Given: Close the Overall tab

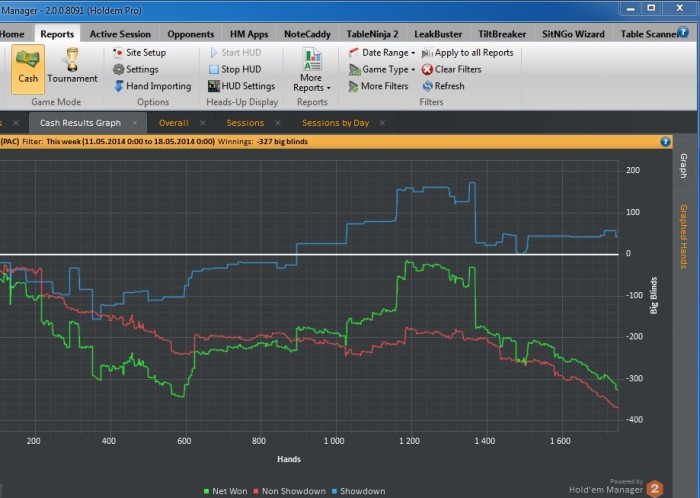Looking at the screenshot, I should [203, 123].
